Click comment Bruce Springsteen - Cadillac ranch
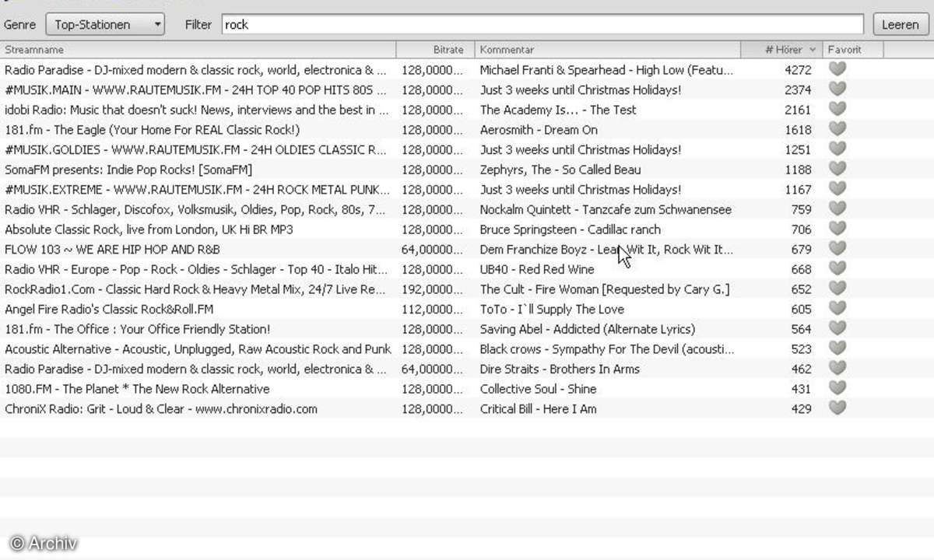 [x=570, y=229]
